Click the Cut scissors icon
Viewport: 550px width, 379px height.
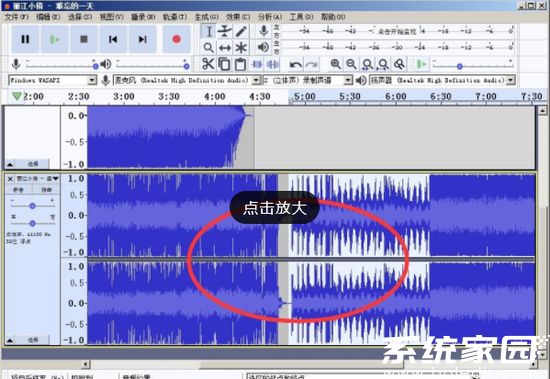point(208,64)
